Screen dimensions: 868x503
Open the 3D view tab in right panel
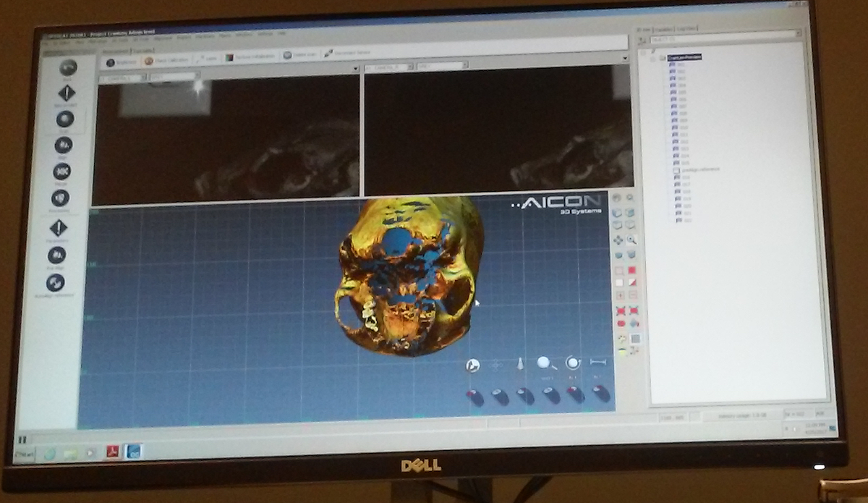point(643,28)
